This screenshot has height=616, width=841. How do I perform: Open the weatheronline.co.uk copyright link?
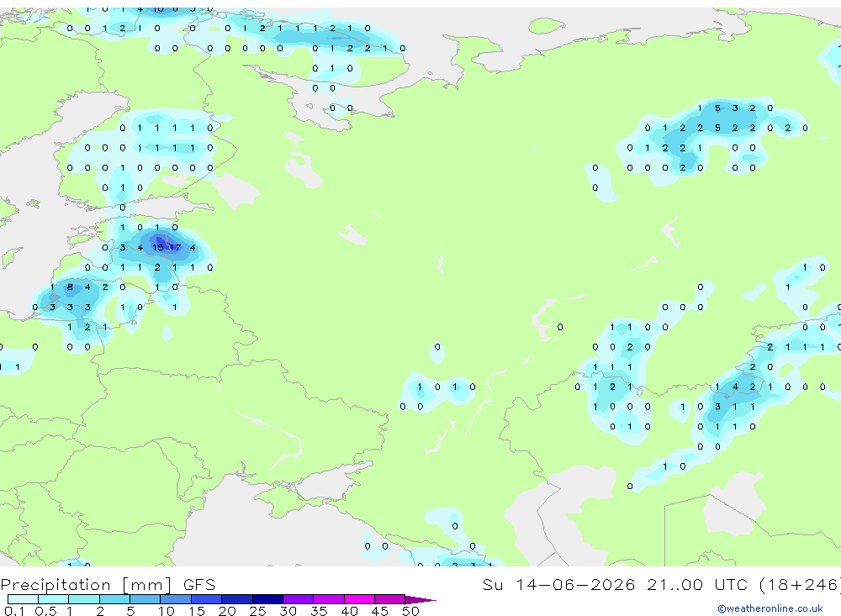tap(770, 608)
